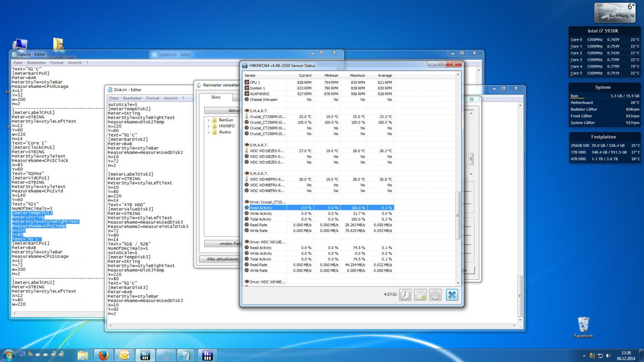Click the Drive: WDC WD10E... group header

coord(265,242)
